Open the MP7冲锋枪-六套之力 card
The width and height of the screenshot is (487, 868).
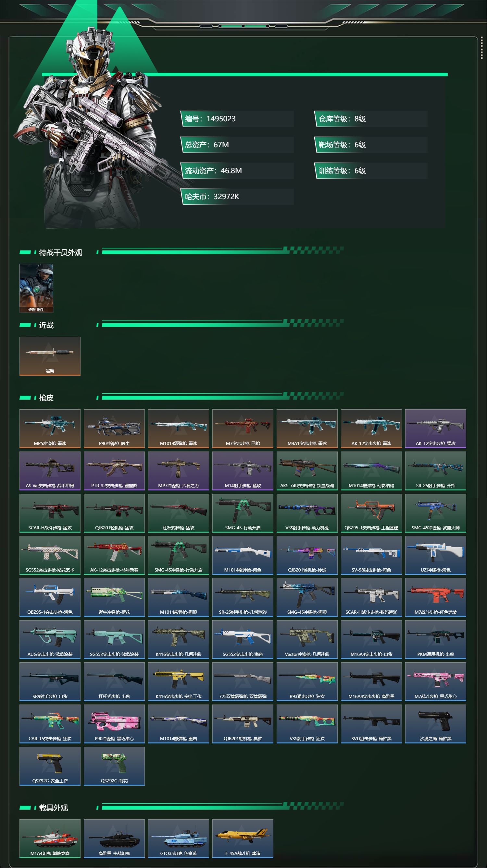(x=179, y=471)
